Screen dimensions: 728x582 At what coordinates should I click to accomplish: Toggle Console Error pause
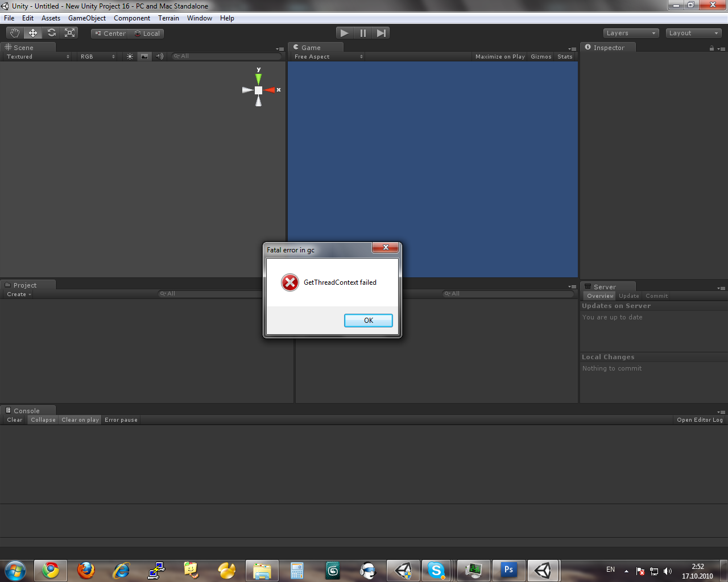point(121,419)
